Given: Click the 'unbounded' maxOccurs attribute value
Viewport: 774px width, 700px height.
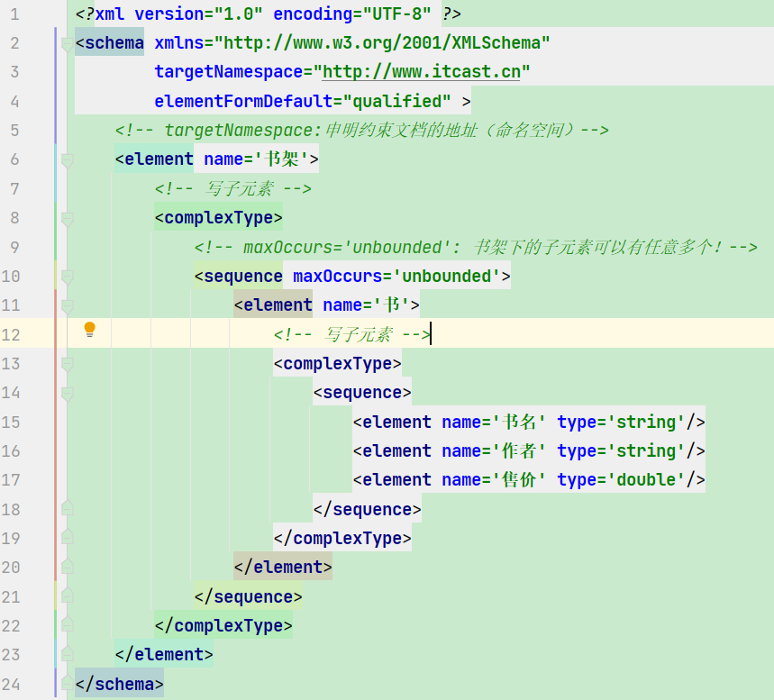Looking at the screenshot, I should [447, 277].
